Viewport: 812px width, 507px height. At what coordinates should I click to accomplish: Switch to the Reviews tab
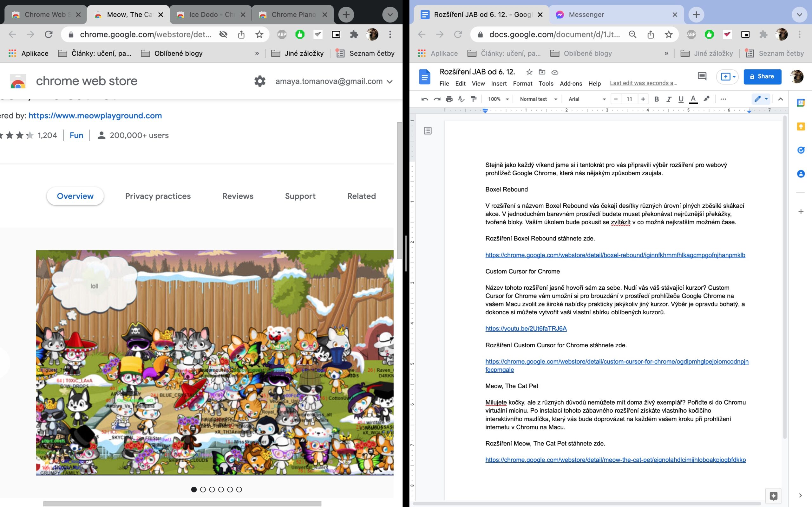(x=238, y=196)
